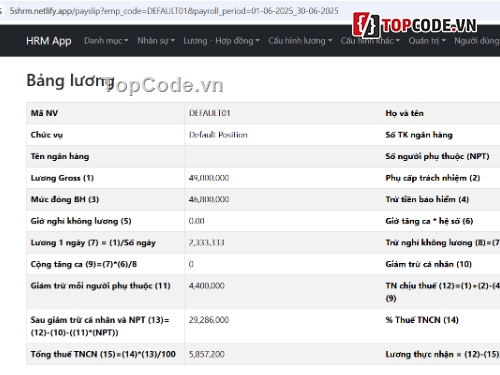Expand the Nhân sự dropdown menu

[x=156, y=41]
